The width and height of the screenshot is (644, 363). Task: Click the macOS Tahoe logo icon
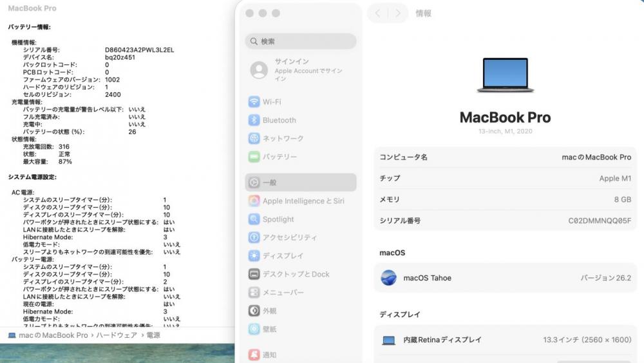click(x=388, y=278)
